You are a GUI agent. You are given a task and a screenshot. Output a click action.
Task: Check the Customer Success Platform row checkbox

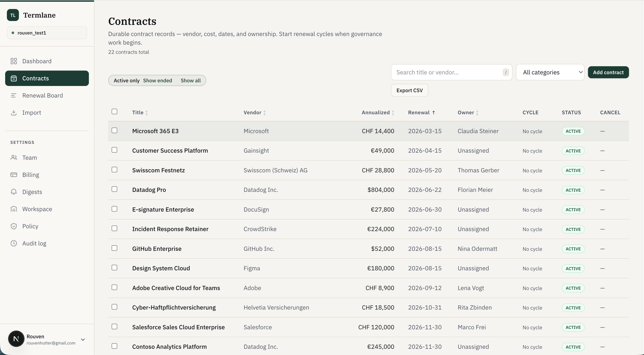114,150
